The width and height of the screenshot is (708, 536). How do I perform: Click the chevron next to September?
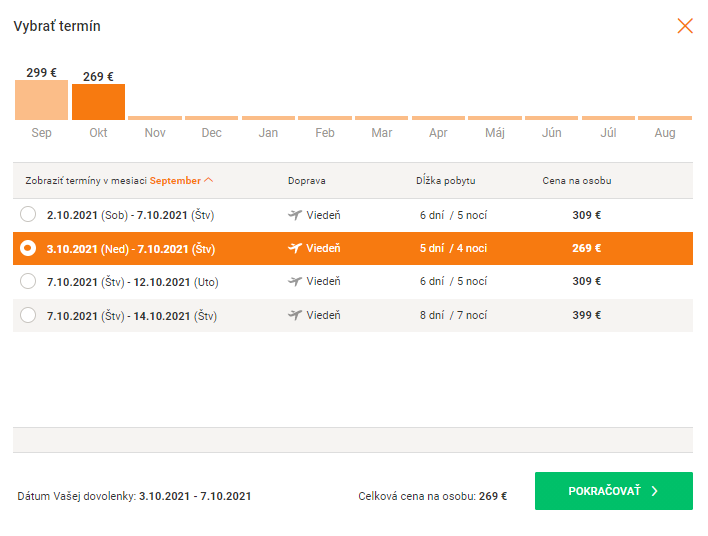point(208,180)
